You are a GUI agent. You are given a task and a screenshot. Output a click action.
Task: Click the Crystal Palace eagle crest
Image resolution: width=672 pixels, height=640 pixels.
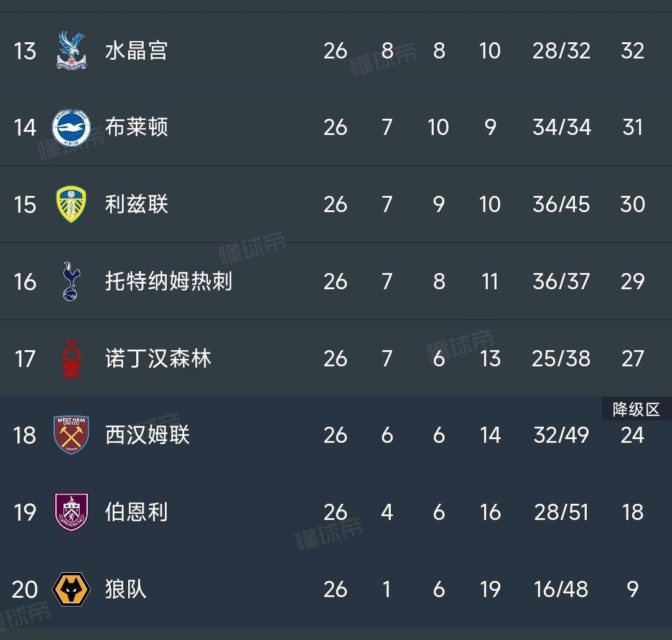[x=71, y=50]
